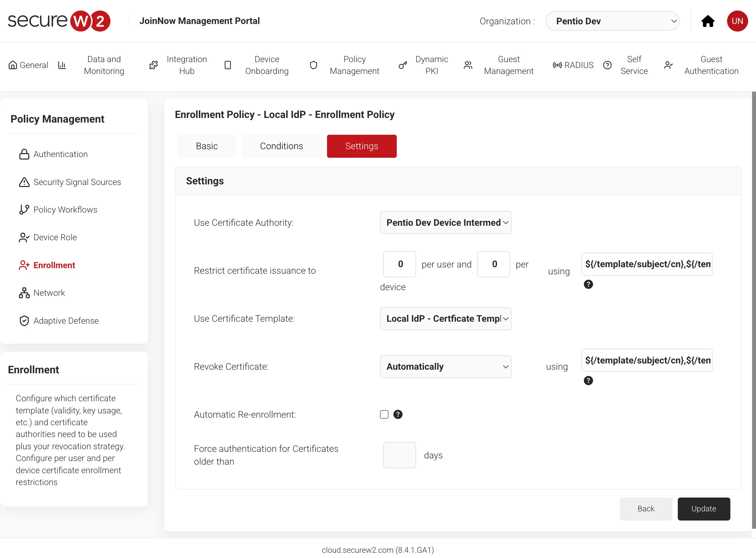Open the Dynamic PKI menu
Screen dimensions: 756x558
coord(431,65)
